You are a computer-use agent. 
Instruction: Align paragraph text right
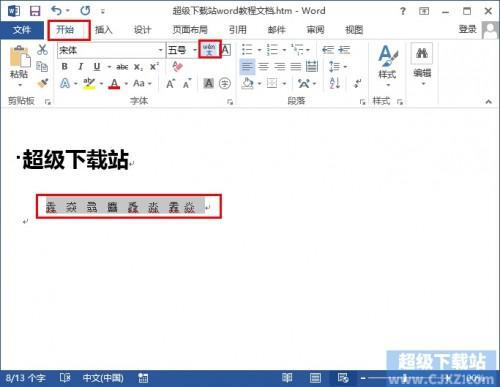[279, 67]
